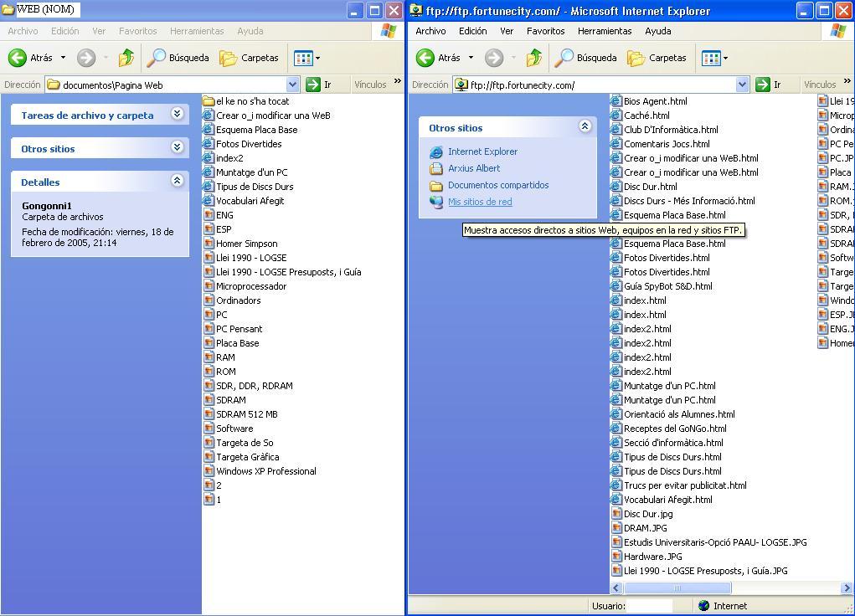855x616 pixels.
Task: Select SDR, DDR, RDRAM in WEB (NOM) list
Action: (254, 386)
